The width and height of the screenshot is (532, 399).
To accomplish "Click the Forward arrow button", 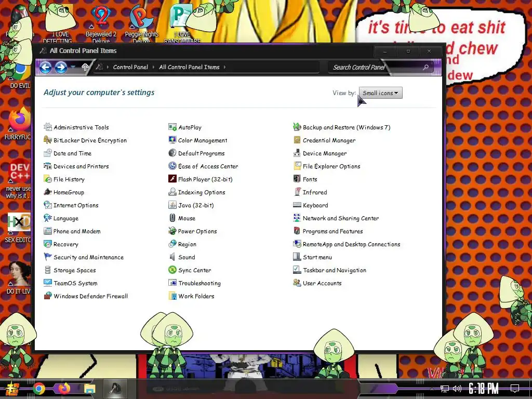I will pos(61,67).
